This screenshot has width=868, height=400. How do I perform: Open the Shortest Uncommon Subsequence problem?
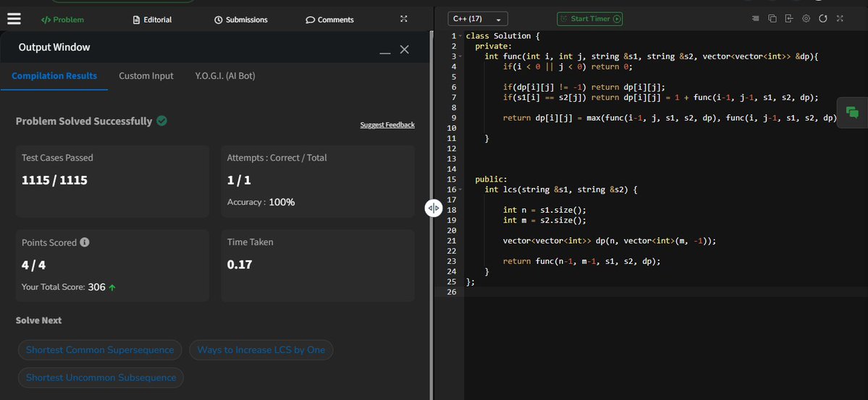point(101,378)
